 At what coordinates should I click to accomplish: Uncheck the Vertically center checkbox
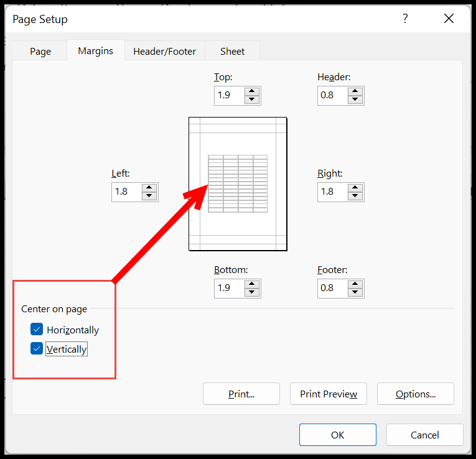(x=37, y=349)
